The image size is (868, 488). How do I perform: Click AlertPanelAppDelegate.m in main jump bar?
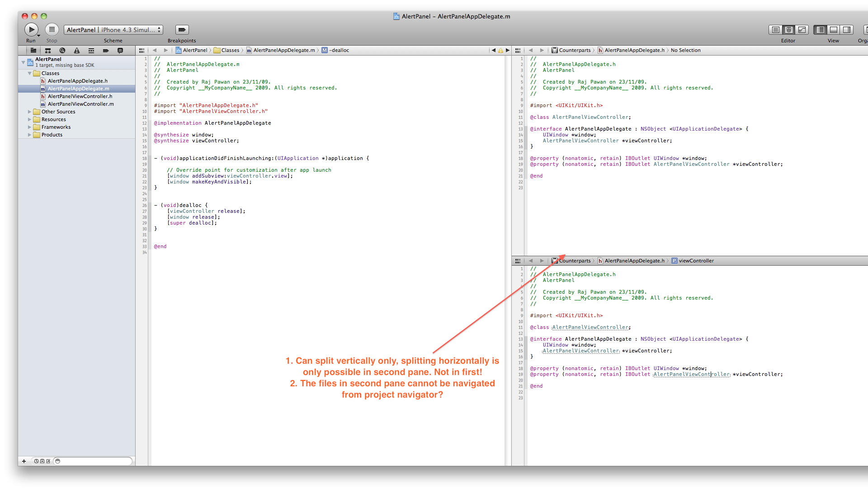click(280, 50)
